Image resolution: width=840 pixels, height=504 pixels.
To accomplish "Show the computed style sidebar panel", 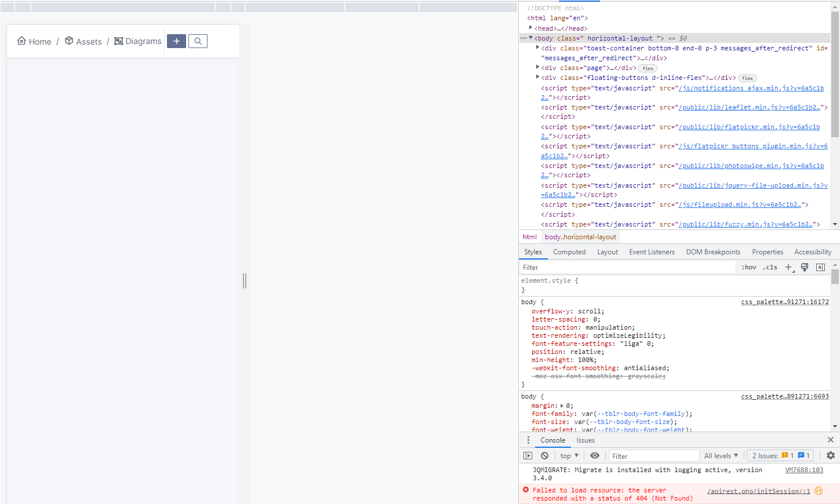I will tap(569, 251).
